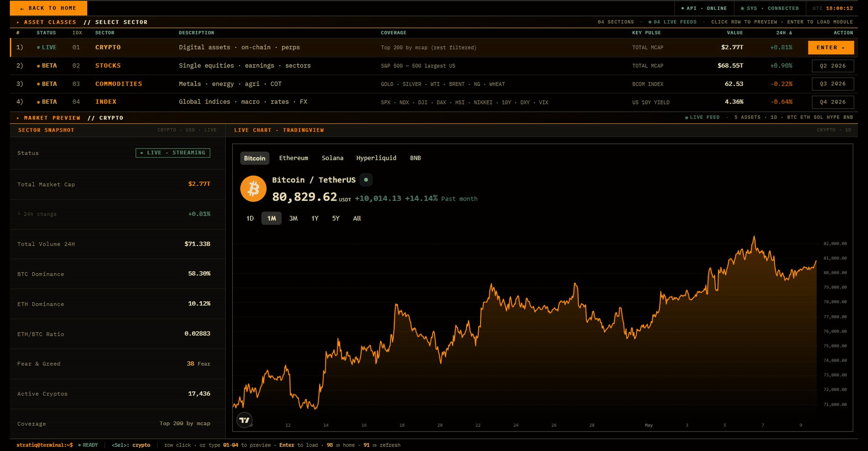Switch chart to the Hyperliquid tab
Viewport: 868px width, 451px height.
[376, 158]
